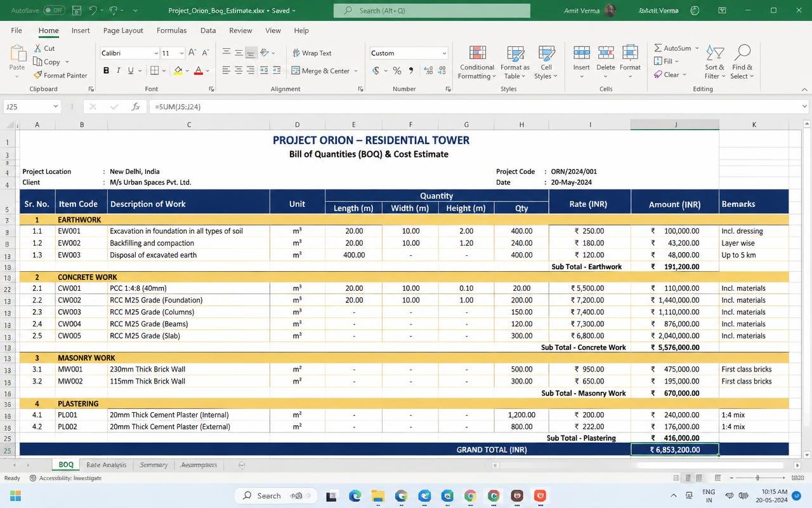
Task: Decrease decimal places
Action: click(x=443, y=70)
